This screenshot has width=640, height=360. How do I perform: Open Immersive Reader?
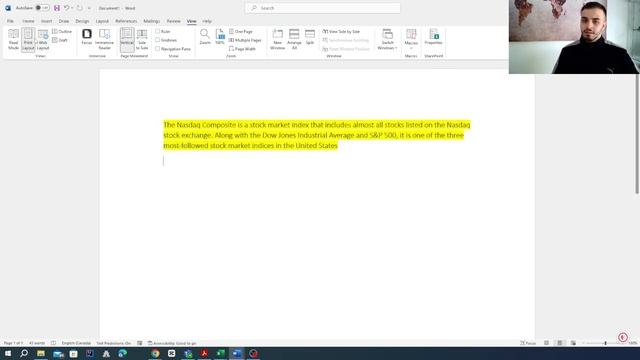pyautogui.click(x=104, y=39)
